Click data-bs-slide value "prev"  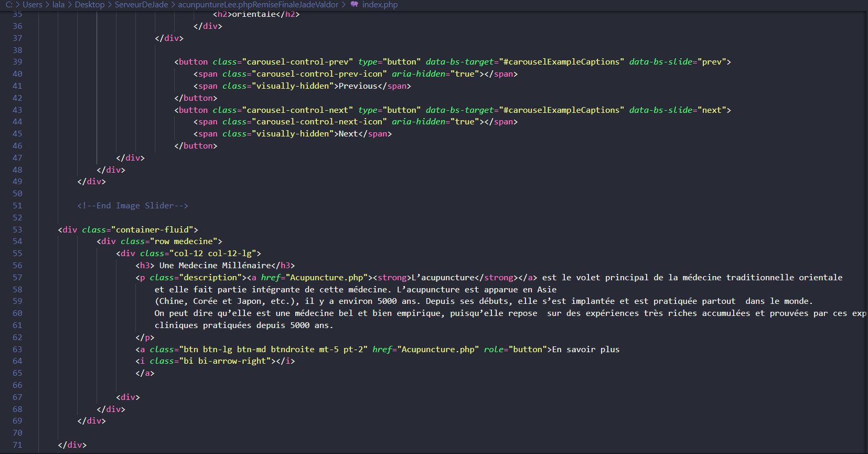[712, 62]
